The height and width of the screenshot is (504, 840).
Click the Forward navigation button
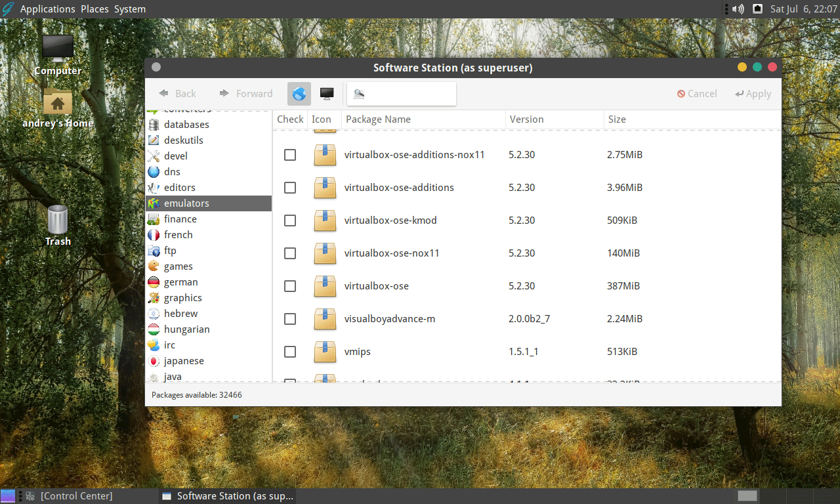click(246, 94)
